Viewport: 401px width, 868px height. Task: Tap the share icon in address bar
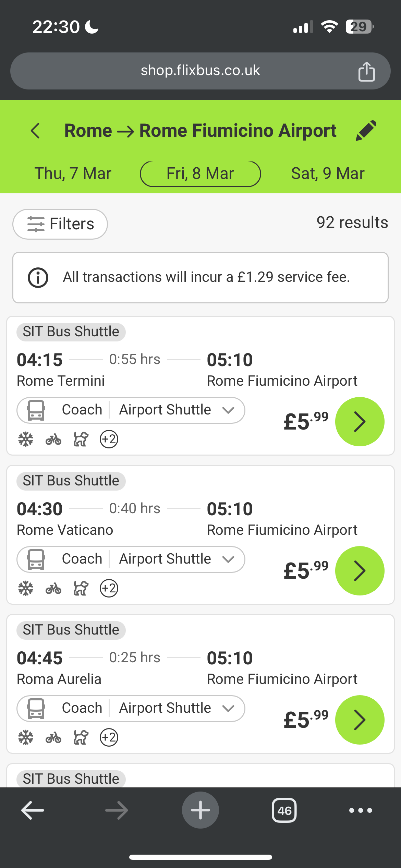point(366,71)
